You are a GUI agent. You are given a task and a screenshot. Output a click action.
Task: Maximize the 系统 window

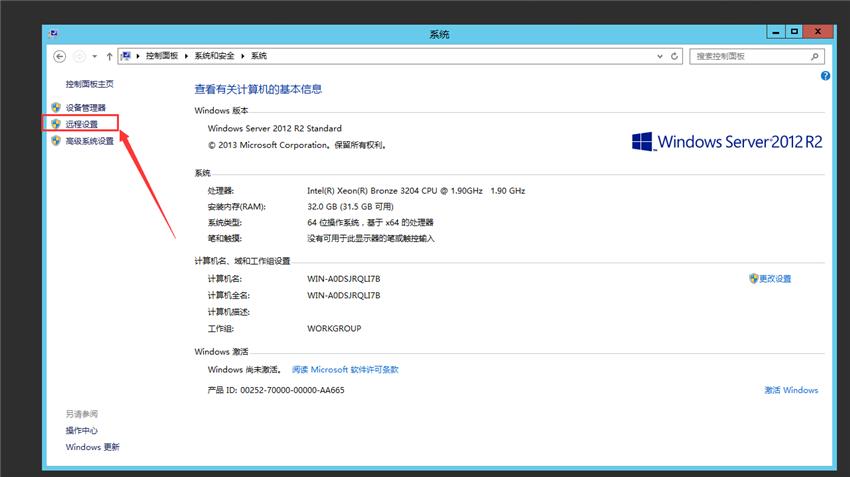794,33
